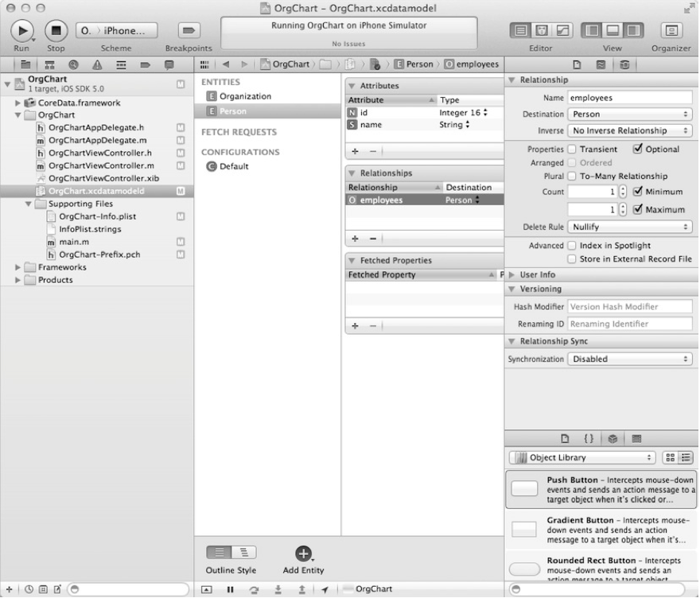Screen dimensions: 700x598
Task: Open the scheme selector
Action: (117, 31)
